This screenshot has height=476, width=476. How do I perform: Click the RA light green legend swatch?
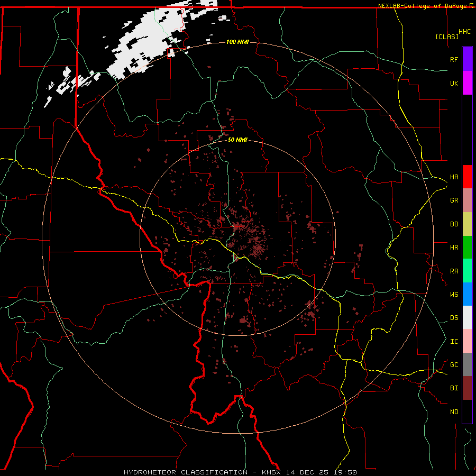click(x=467, y=271)
